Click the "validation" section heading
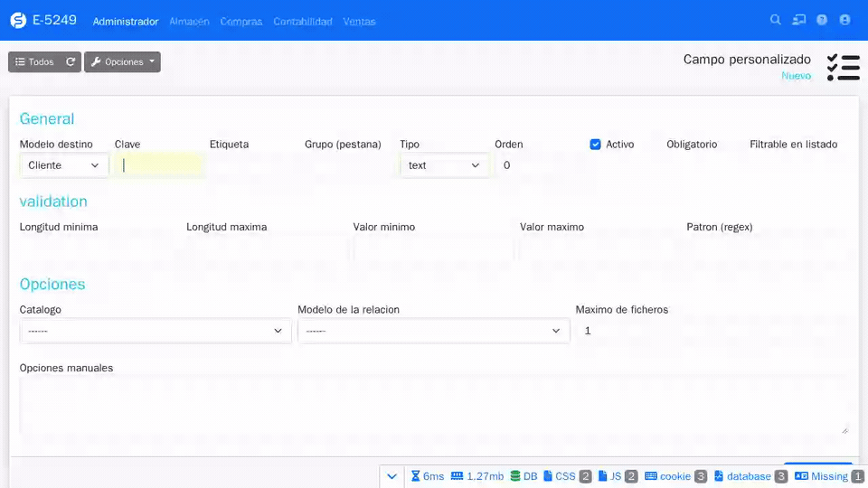868x488 pixels. [x=53, y=202]
